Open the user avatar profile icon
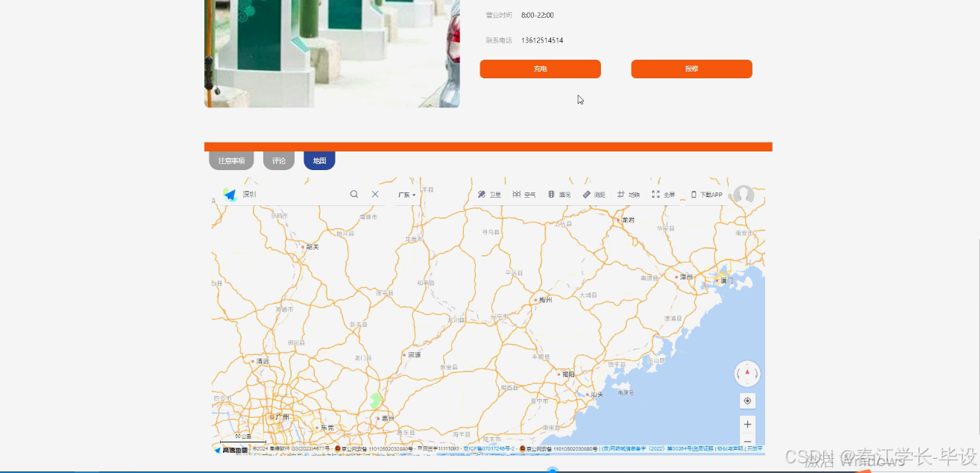The image size is (980, 473). click(744, 195)
